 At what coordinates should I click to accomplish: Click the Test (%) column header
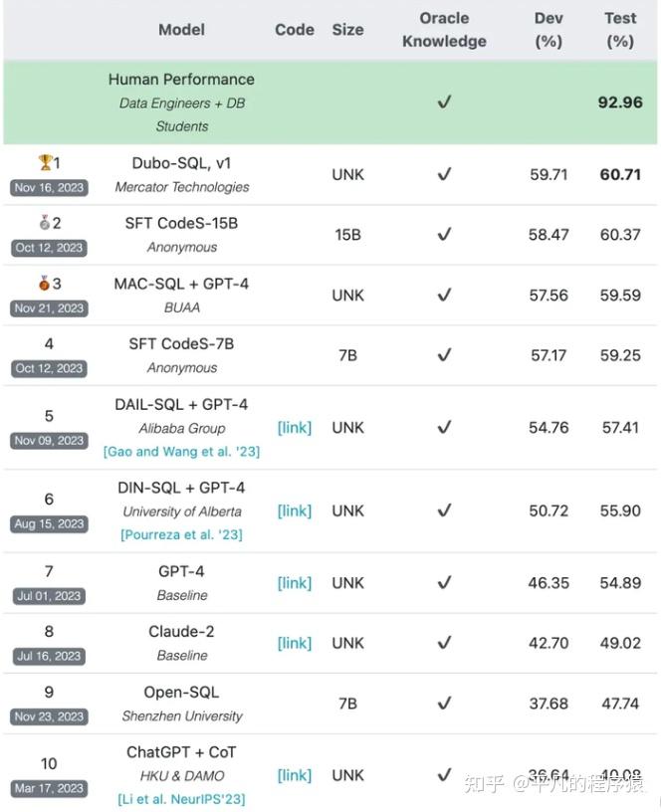(619, 30)
